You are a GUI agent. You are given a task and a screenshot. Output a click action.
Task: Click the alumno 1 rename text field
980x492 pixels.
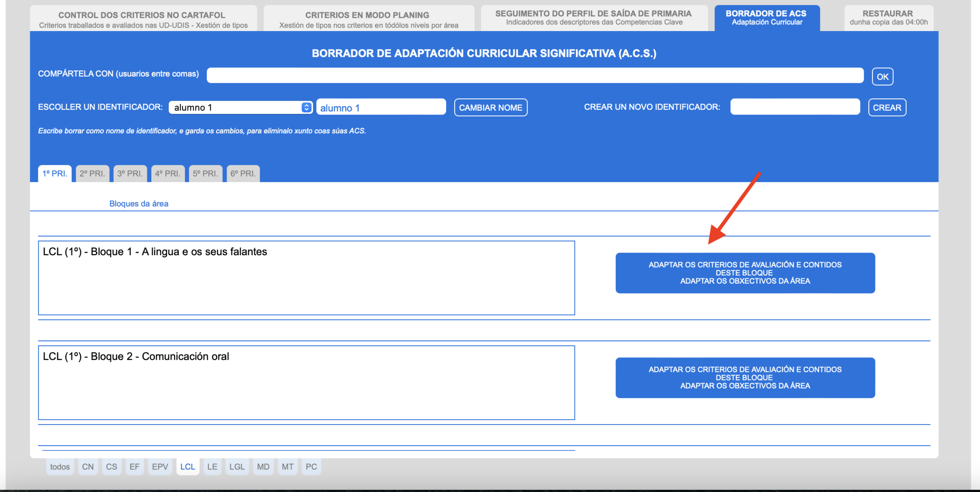(x=381, y=107)
